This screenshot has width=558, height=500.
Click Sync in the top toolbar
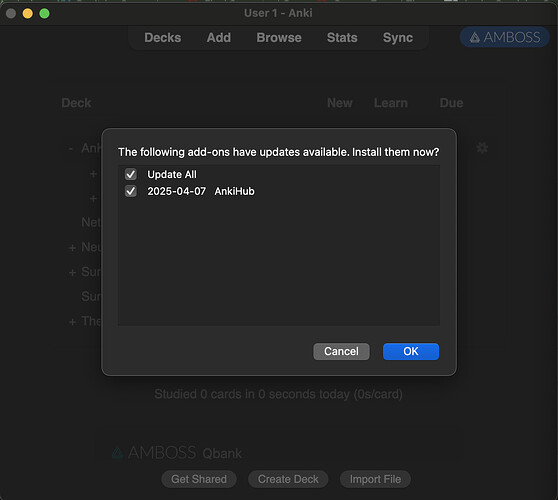click(x=398, y=37)
